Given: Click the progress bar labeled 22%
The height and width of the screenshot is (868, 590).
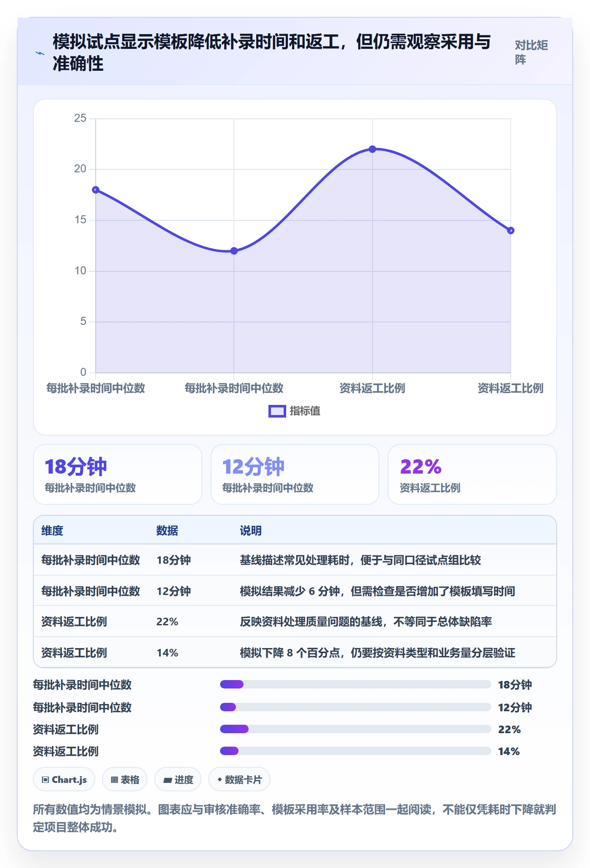Looking at the screenshot, I should (x=355, y=729).
